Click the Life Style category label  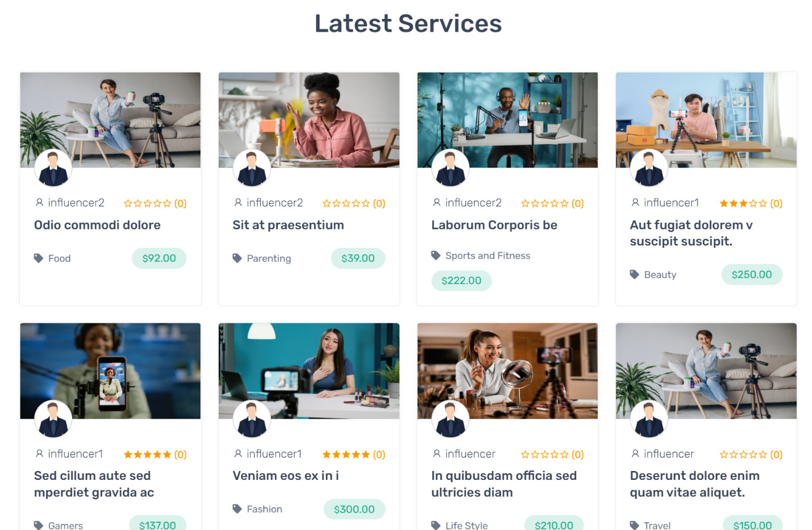(466, 525)
